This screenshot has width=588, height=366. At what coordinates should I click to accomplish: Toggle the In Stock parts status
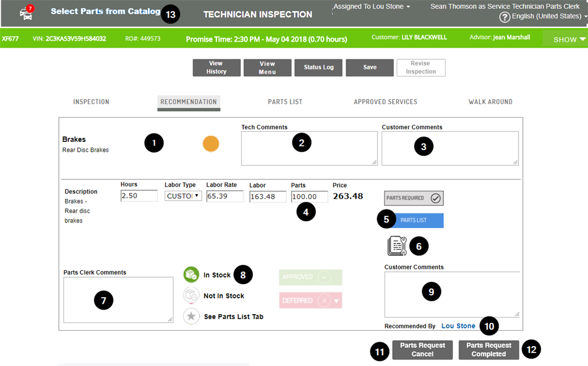(x=191, y=274)
